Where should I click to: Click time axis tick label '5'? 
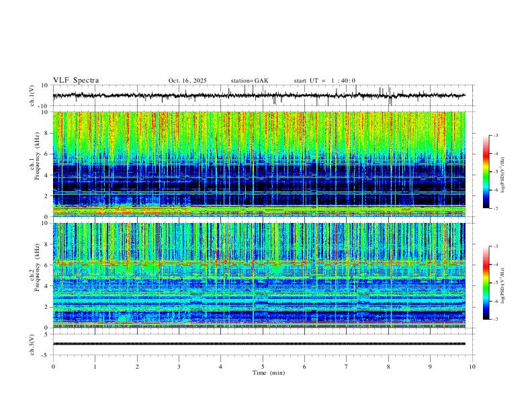[263, 367]
